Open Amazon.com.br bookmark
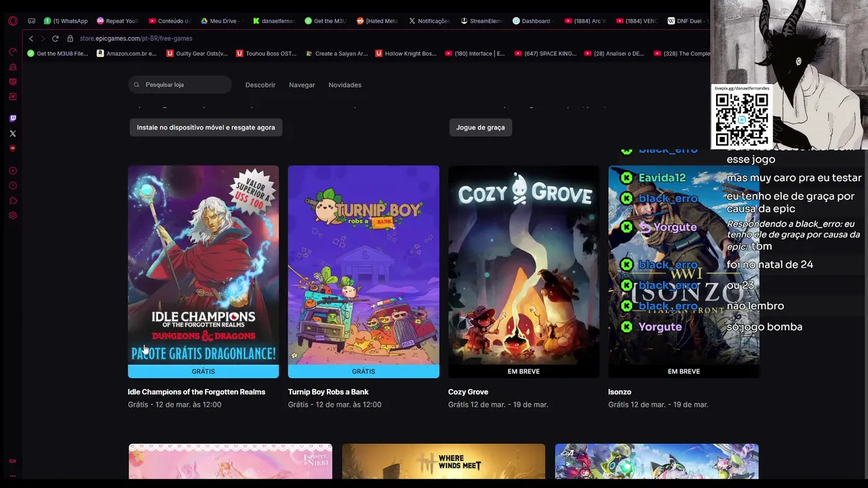The width and height of the screenshot is (868, 488). (x=127, y=54)
